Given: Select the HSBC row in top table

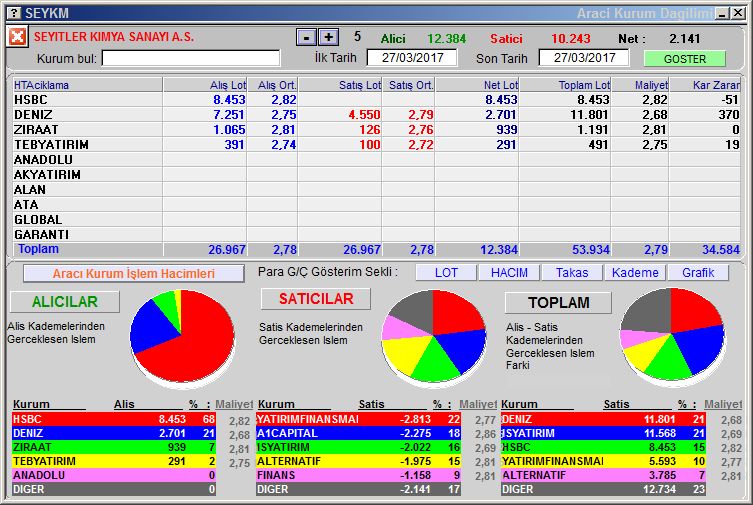Looking at the screenshot, I should 376,99.
